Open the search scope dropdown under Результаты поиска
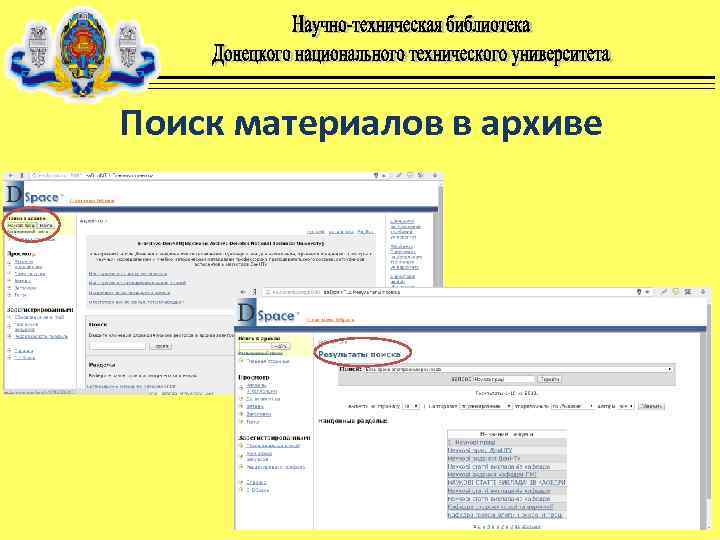 pos(518,369)
